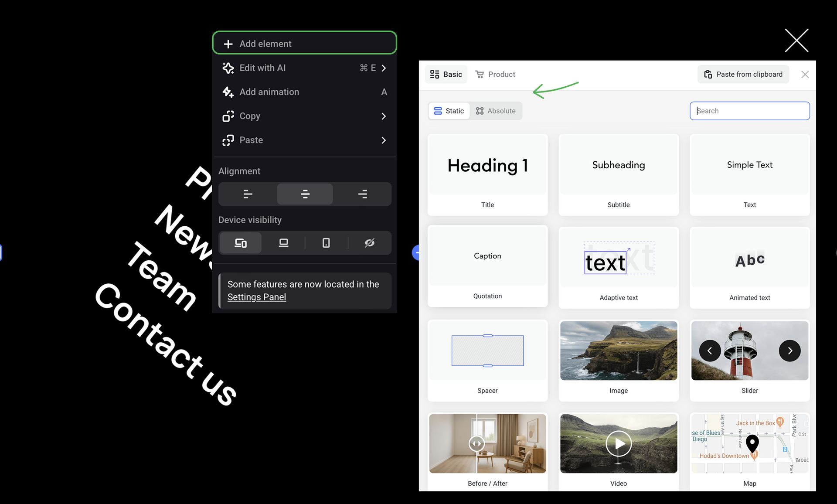837x504 pixels.
Task: Click the left alignment icon
Action: pos(248,194)
